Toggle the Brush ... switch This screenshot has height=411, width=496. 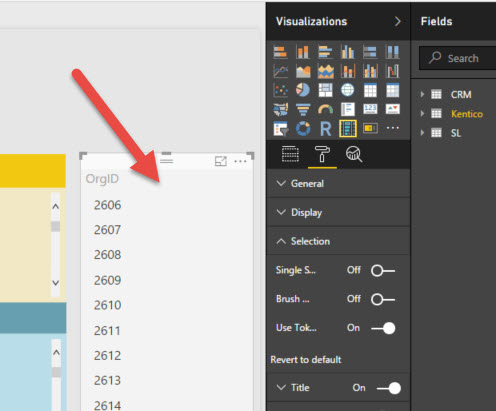point(383,299)
